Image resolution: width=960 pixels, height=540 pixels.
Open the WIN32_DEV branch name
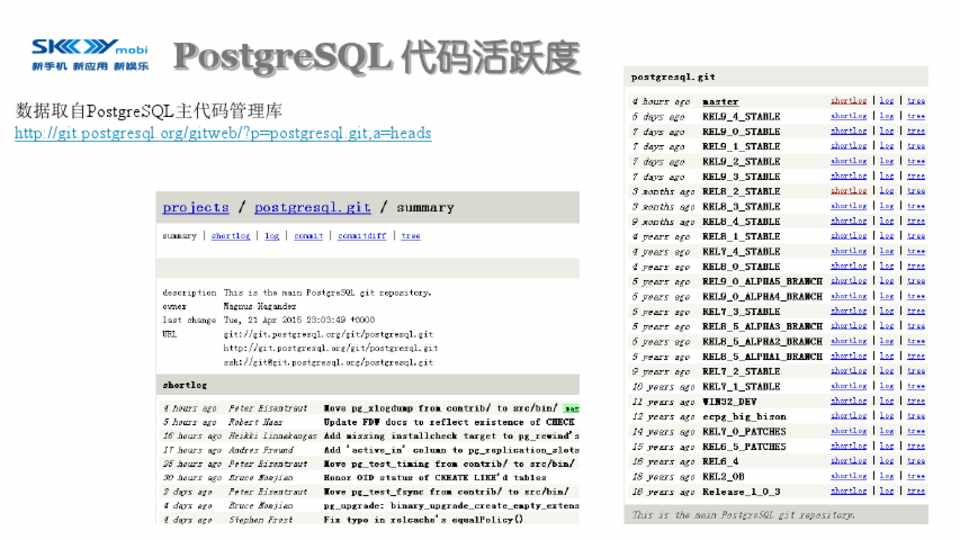coord(733,401)
